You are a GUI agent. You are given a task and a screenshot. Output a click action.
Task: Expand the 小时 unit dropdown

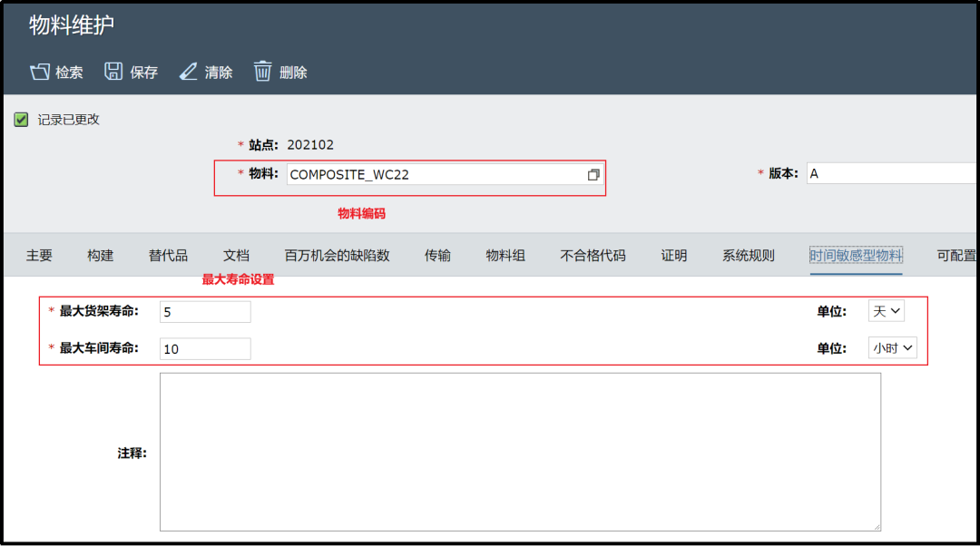click(x=892, y=348)
